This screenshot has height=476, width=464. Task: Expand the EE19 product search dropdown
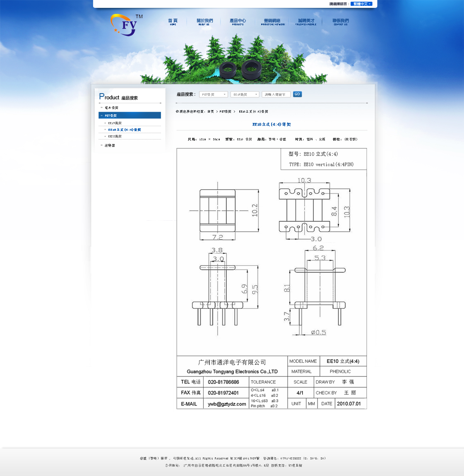tap(245, 94)
